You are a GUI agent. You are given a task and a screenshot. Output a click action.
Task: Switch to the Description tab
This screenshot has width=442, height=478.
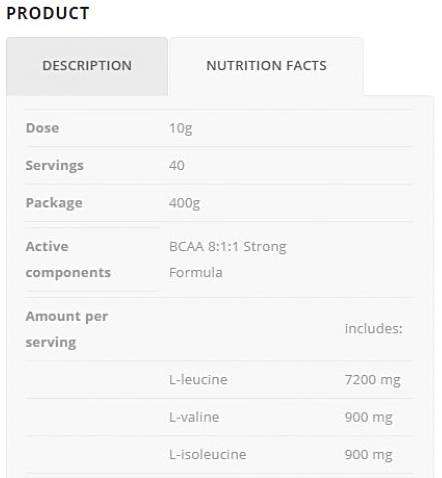[x=87, y=66]
